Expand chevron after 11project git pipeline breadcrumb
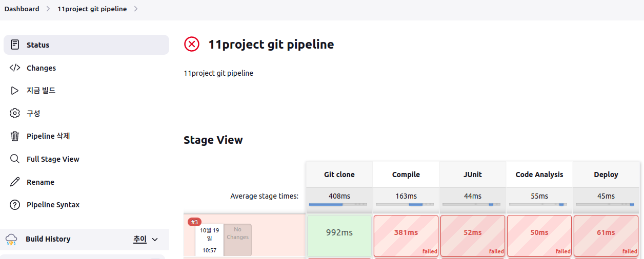The image size is (644, 259). click(x=136, y=9)
